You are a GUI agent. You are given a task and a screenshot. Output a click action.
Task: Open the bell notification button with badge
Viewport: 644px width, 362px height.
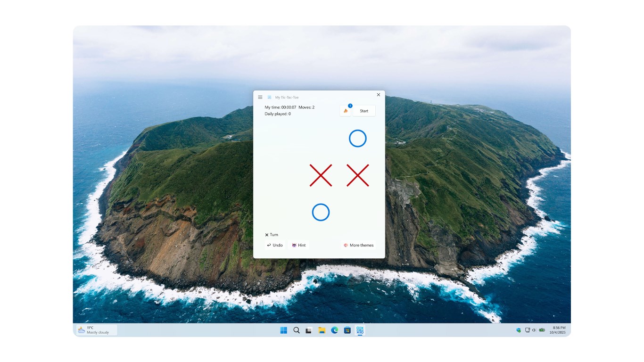346,111
